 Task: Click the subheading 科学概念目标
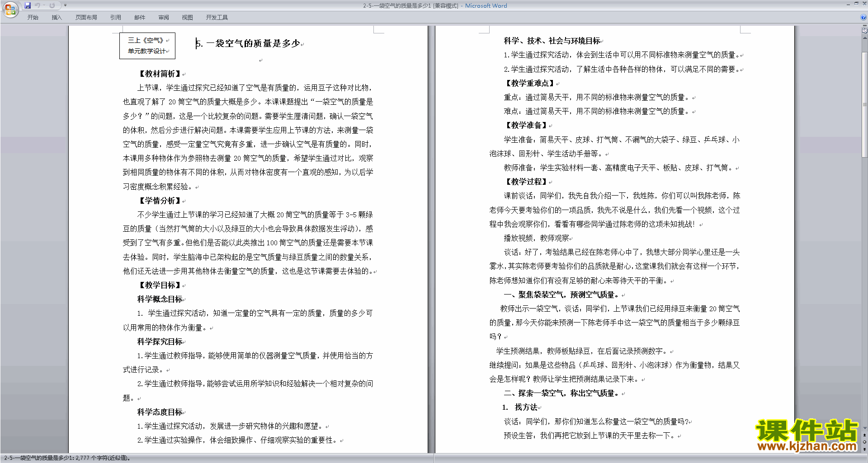tap(160, 299)
